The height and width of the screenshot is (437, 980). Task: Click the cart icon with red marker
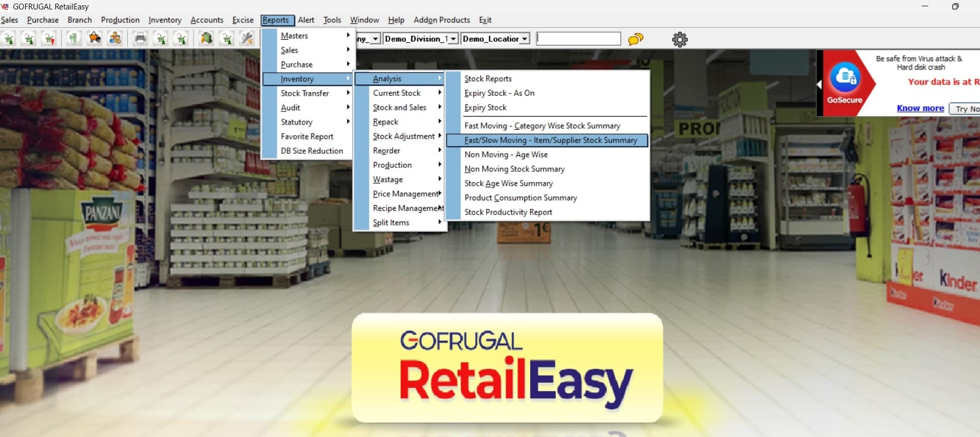point(49,39)
